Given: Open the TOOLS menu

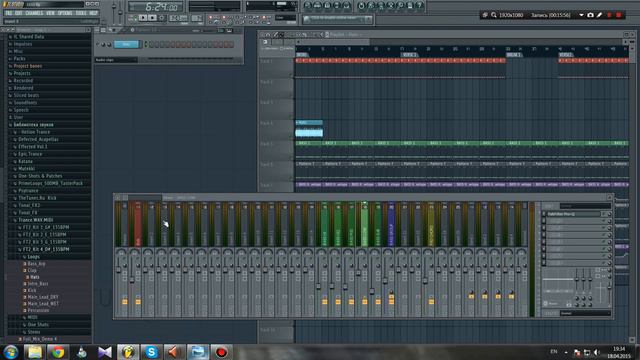Looking at the screenshot, I should (81, 13).
